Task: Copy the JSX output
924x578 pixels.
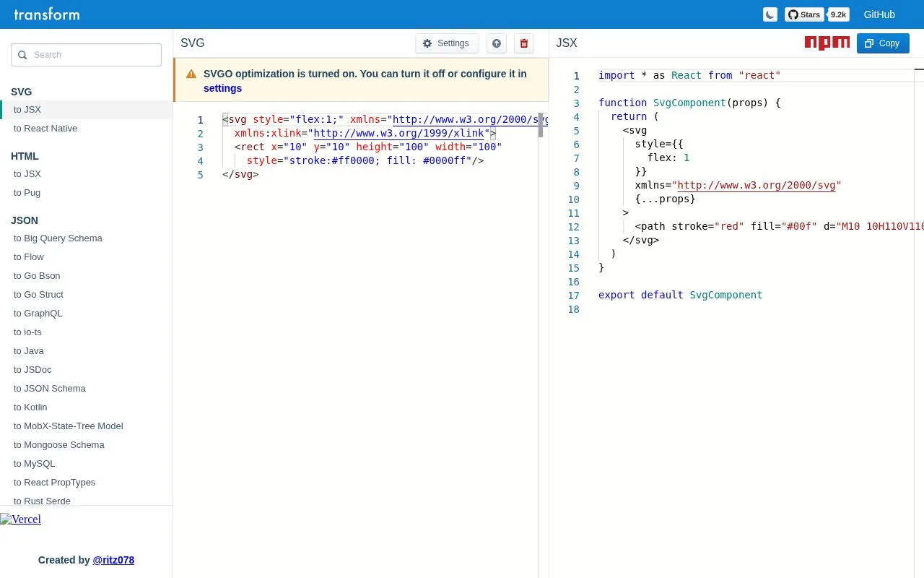Action: pos(883,43)
